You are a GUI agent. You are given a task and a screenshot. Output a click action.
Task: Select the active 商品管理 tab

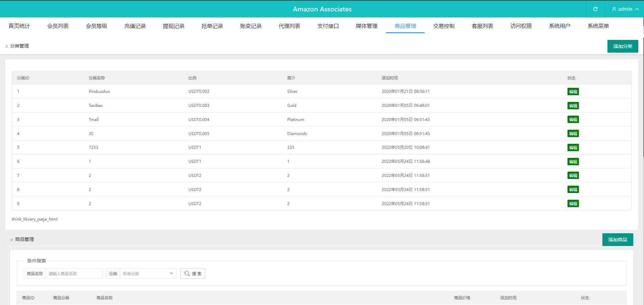click(x=405, y=26)
